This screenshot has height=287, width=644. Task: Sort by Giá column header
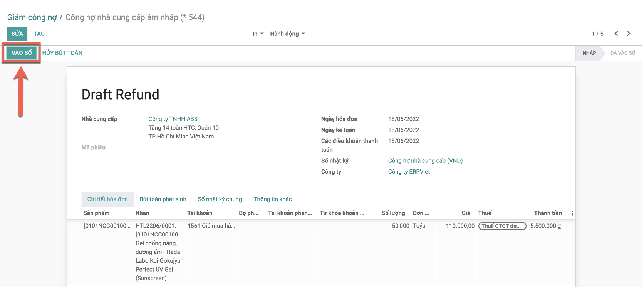466,213
